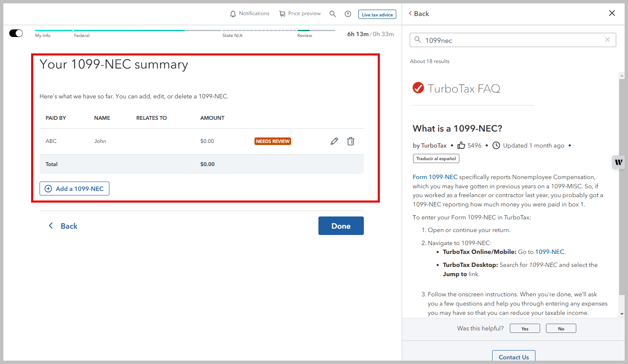The height and width of the screenshot is (364, 628).
Task: Click Add a 1099-NEC button
Action: click(x=74, y=189)
